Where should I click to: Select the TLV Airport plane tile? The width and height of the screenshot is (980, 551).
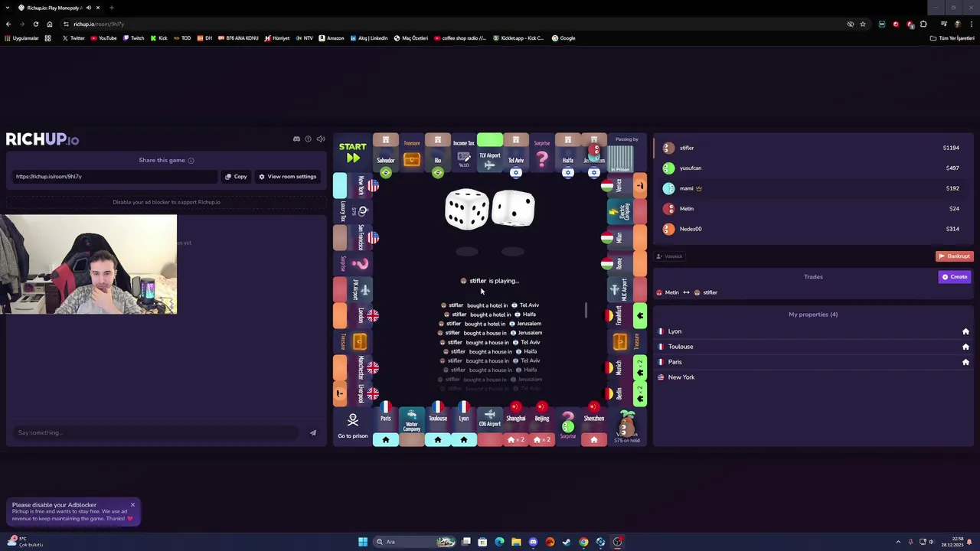click(490, 154)
